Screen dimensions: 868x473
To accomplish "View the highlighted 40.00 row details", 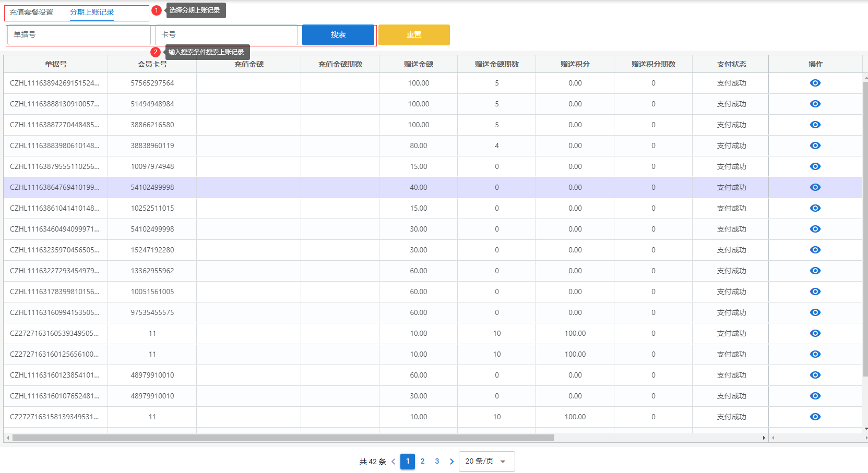I will [815, 187].
